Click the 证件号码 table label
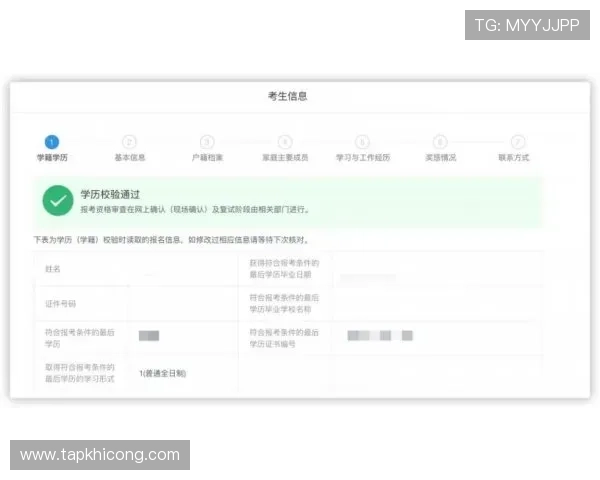The height and width of the screenshot is (480, 600). pyautogui.click(x=60, y=304)
